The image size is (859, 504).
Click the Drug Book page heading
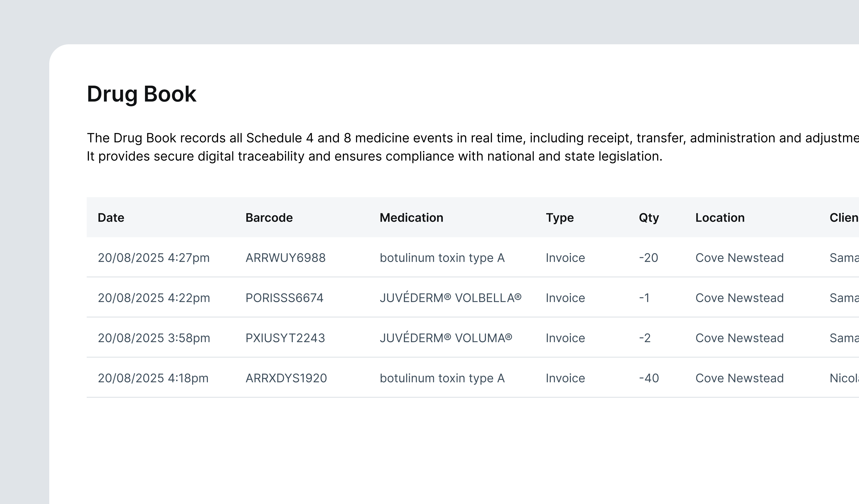(141, 94)
